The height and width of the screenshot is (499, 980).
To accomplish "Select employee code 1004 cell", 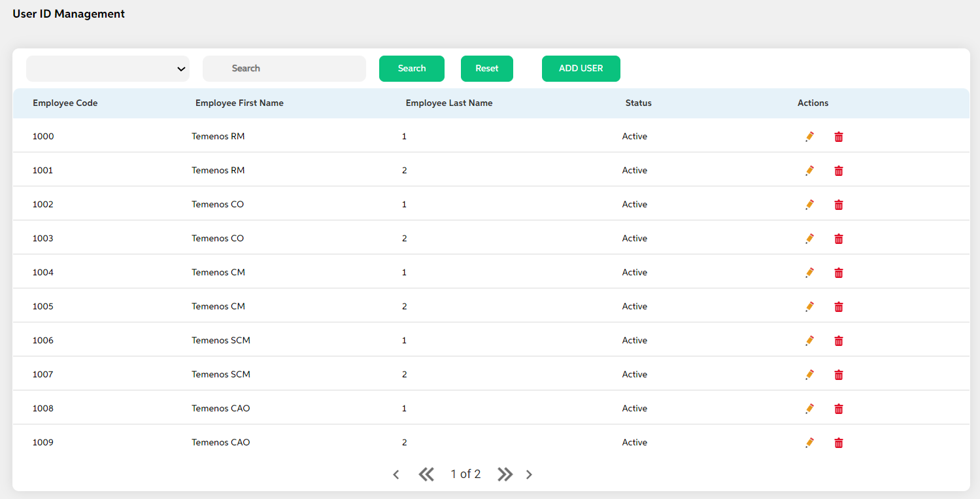I will click(x=43, y=272).
